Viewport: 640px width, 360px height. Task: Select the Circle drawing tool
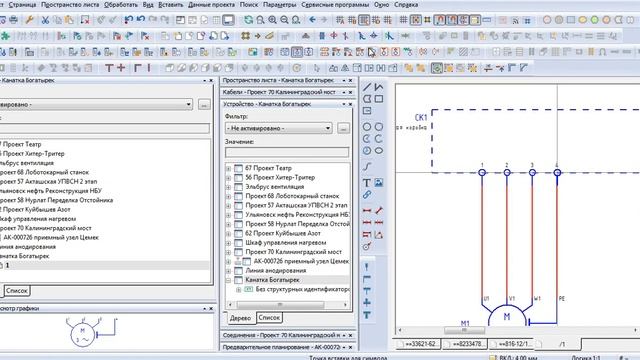pos(367,127)
